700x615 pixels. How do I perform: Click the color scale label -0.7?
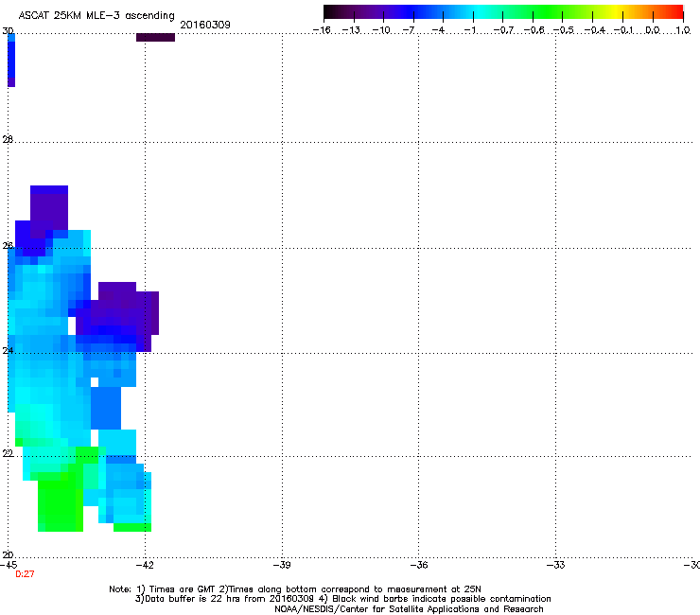503,30
